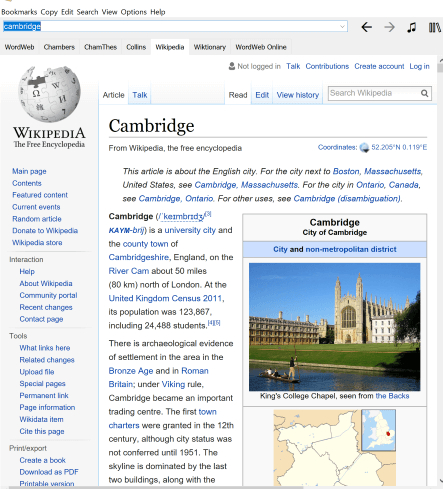Screen dimensions: 443x489
Task: Go back with the left arrow icon
Action: pos(366,27)
